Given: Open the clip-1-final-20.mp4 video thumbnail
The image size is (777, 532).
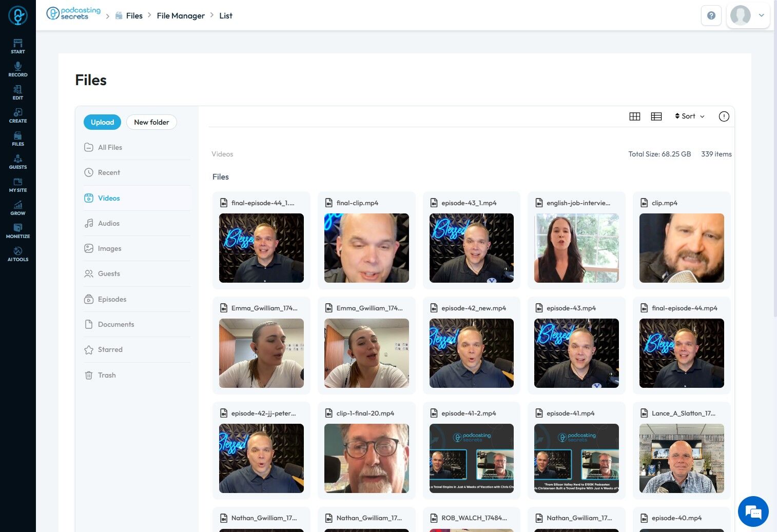Looking at the screenshot, I should pyautogui.click(x=366, y=458).
